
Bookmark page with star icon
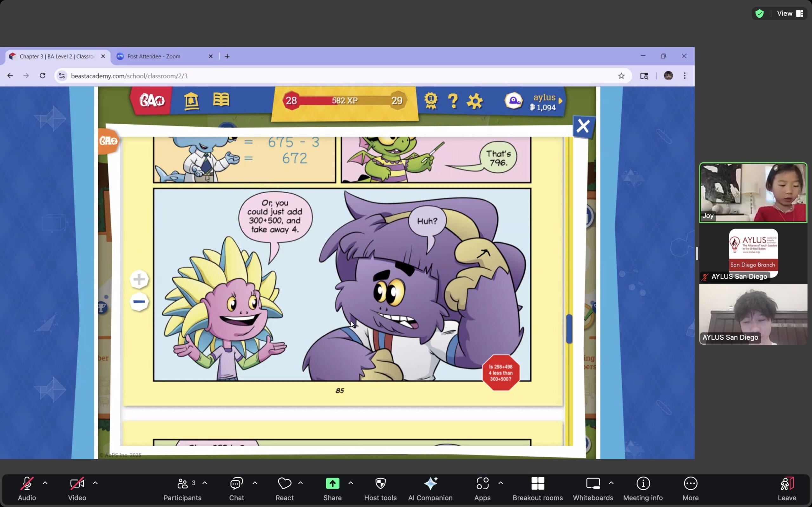pyautogui.click(x=621, y=76)
